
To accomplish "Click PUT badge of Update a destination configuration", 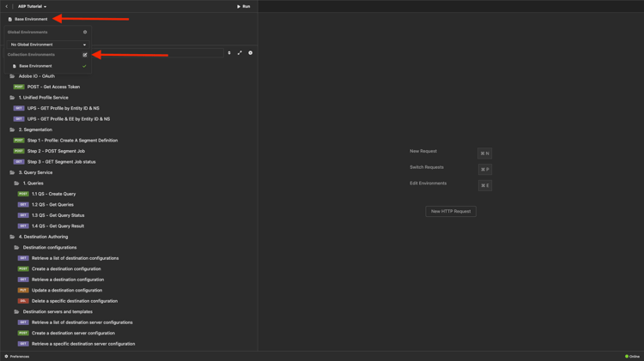I will pyautogui.click(x=23, y=291).
